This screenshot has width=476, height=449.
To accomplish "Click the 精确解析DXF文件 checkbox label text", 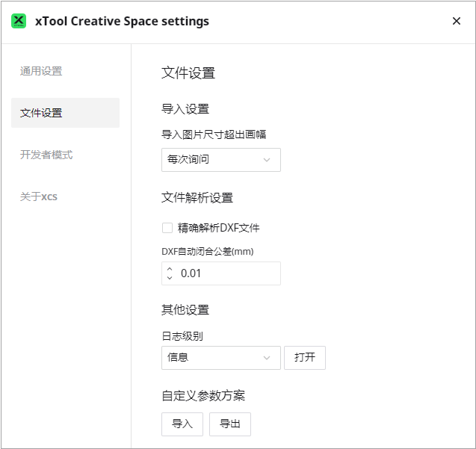I will pyautogui.click(x=218, y=228).
